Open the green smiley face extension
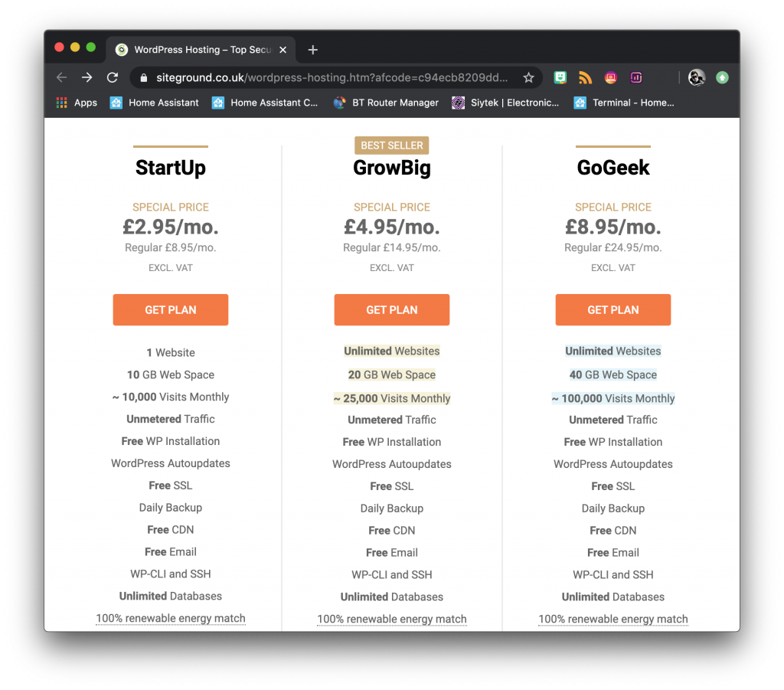 coord(560,77)
